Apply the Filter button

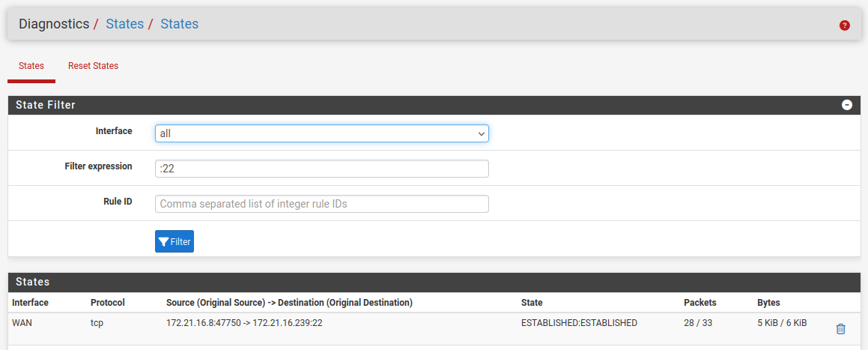click(174, 241)
